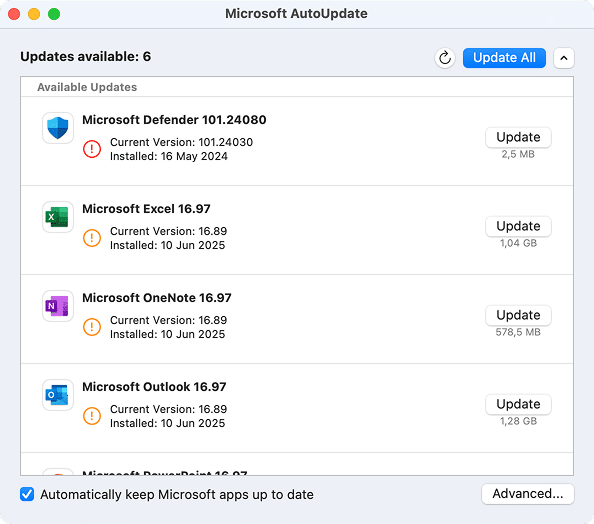Minimize the window with the yellow button
The width and height of the screenshot is (594, 524).
pos(34,14)
